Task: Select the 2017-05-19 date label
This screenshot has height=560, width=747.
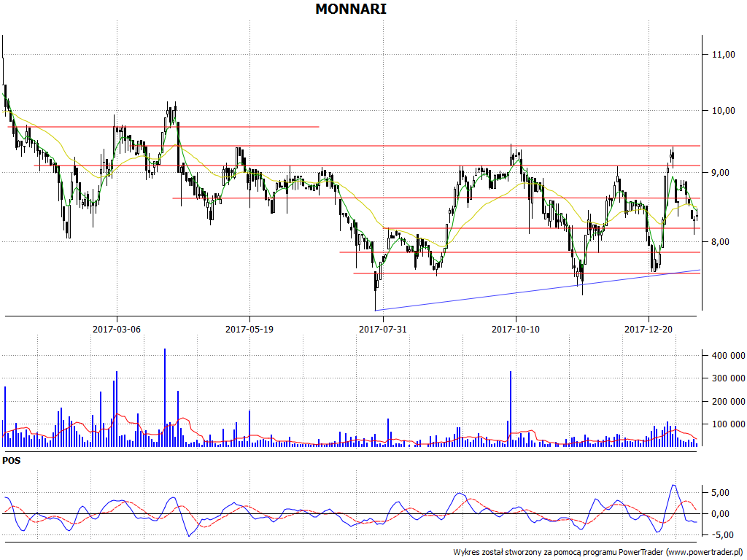Action: [x=249, y=329]
